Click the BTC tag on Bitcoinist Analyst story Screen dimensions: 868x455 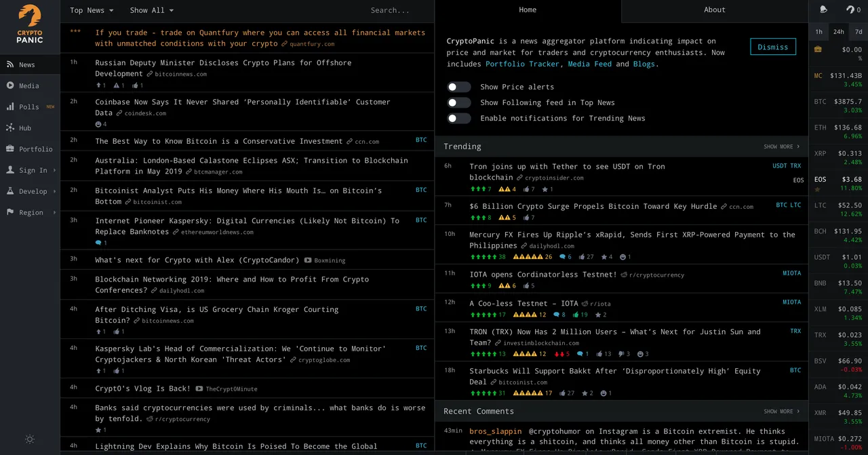(x=421, y=191)
